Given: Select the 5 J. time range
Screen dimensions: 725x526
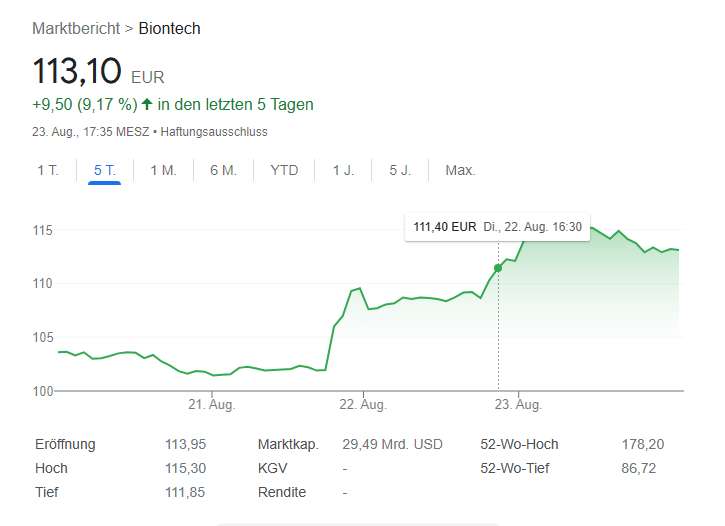Looking at the screenshot, I should pyautogui.click(x=400, y=170).
